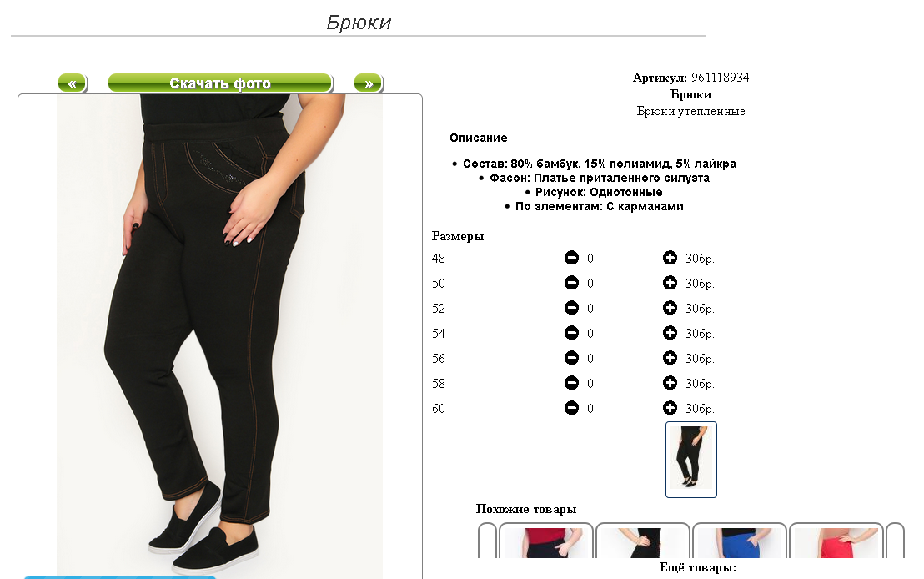This screenshot has height=579, width=924.
Task: Select the black trousers thumbnail
Action: coord(691,460)
